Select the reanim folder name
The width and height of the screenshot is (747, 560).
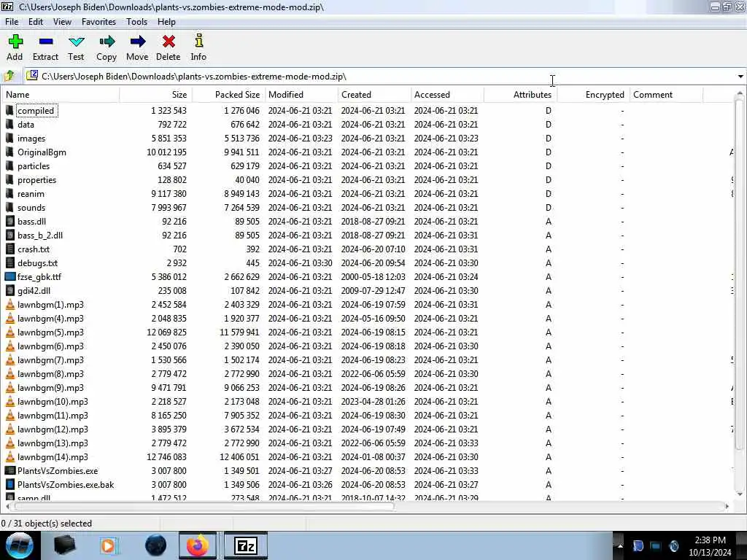tap(31, 194)
